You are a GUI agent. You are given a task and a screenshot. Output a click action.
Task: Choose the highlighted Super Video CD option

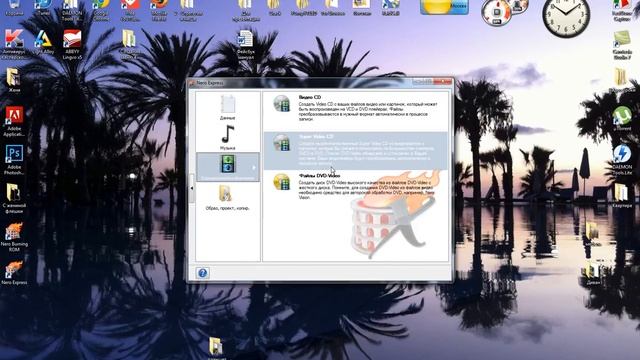click(356, 150)
